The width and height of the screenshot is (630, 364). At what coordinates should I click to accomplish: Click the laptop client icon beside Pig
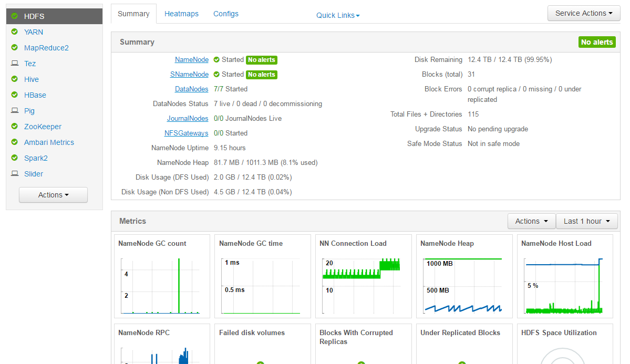[x=15, y=110]
